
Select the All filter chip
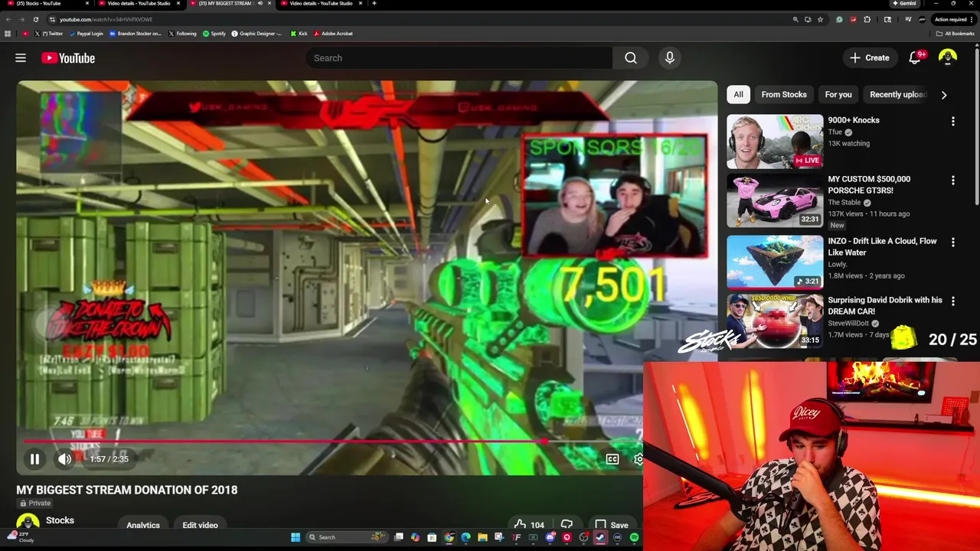(738, 94)
